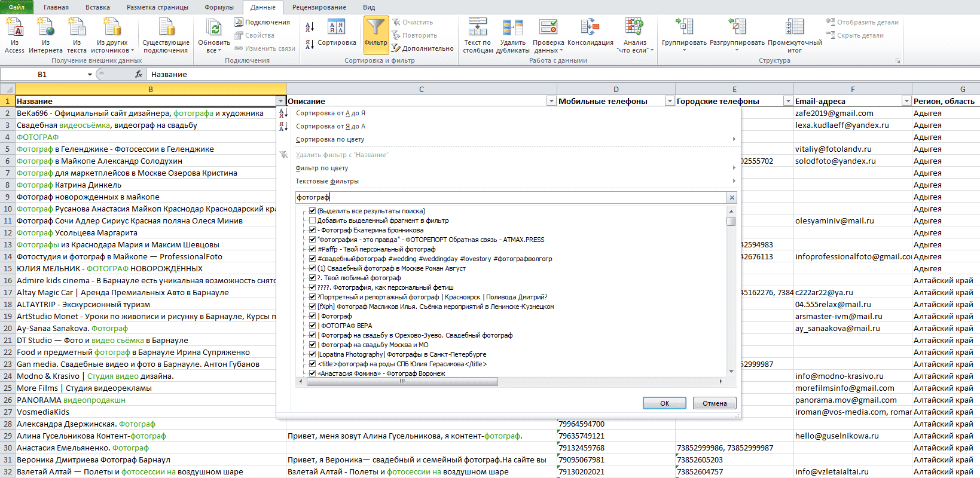Click the filter list vertical scrollbar thumb
The width and height of the screenshot is (980, 478).
click(731, 221)
